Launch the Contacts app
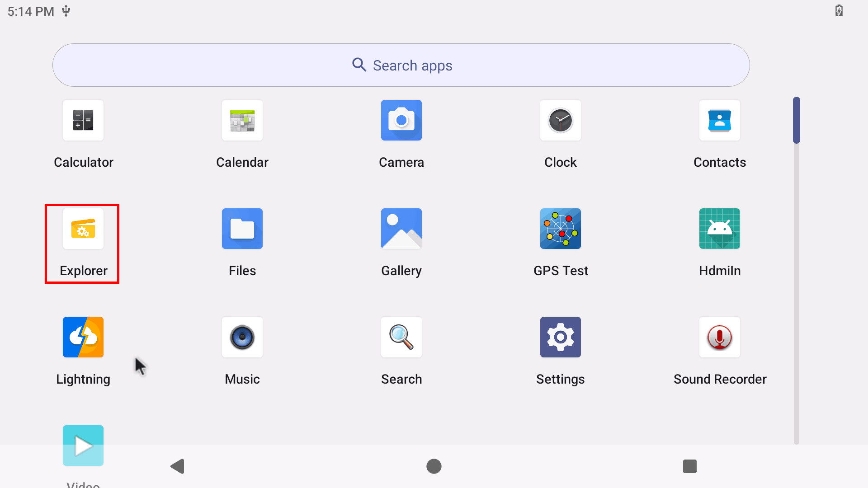This screenshot has height=488, width=868. pos(720,121)
